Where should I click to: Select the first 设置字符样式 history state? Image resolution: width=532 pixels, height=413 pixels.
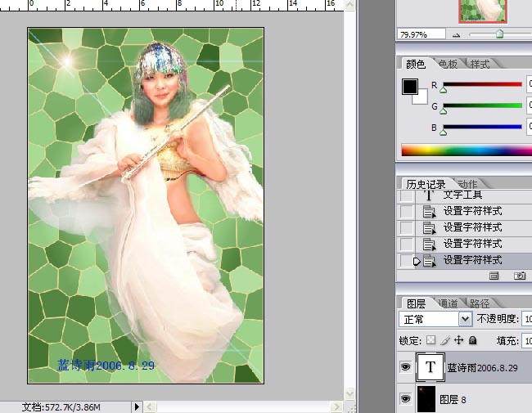pyautogui.click(x=474, y=211)
